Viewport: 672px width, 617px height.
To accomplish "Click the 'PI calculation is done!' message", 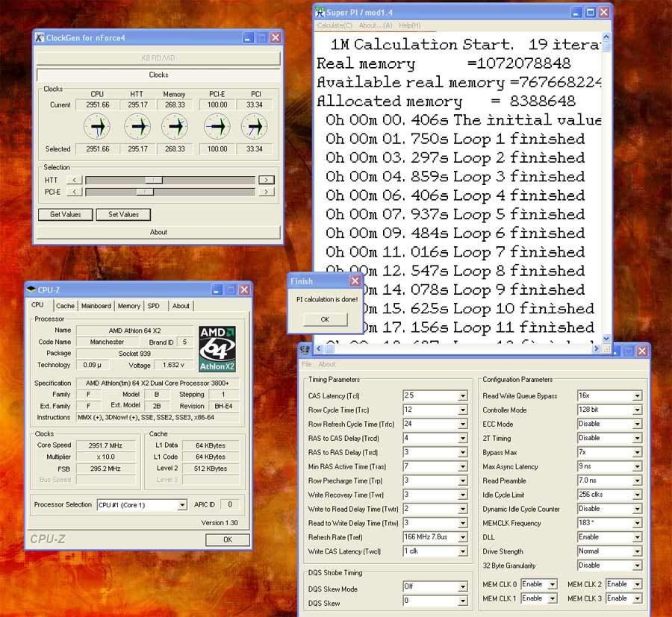I will pyautogui.click(x=327, y=299).
